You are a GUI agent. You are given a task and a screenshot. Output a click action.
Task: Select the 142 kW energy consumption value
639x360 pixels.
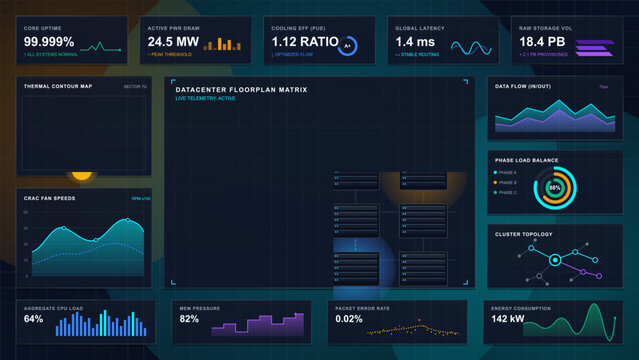[x=508, y=319]
